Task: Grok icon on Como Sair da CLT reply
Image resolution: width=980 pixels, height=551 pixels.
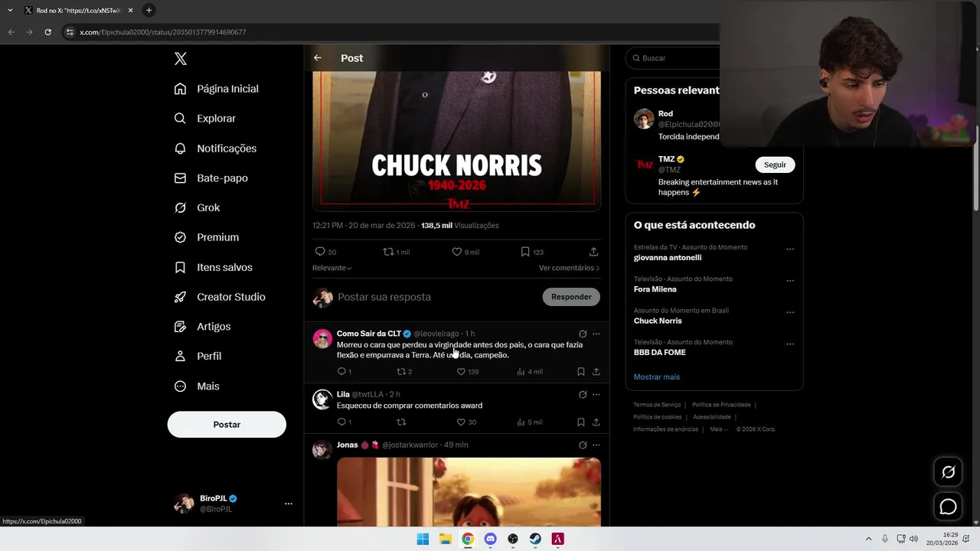Action: (583, 334)
